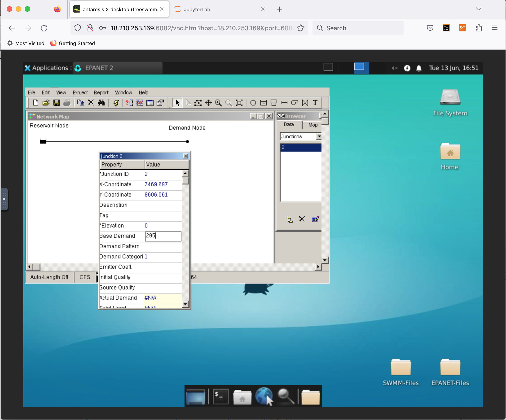Open the EPANET-Files desktop folder
Screen dimensions: 506x420
tap(450, 373)
